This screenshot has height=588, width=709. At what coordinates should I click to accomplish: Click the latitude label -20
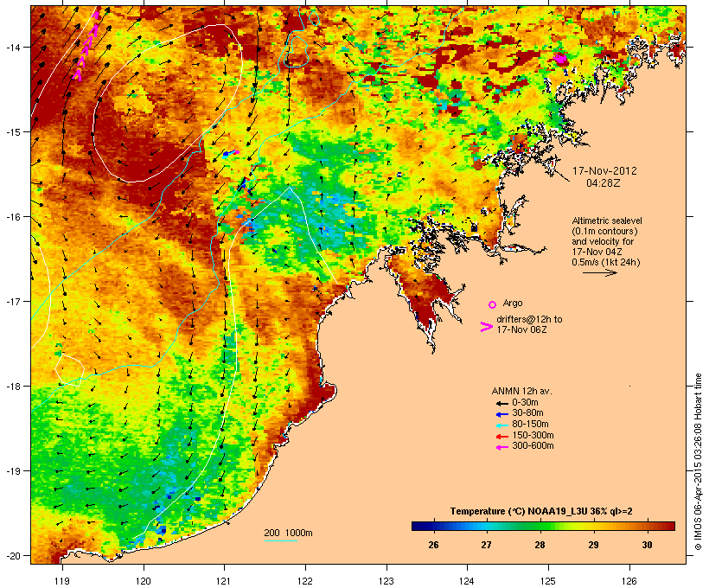[x=12, y=555]
